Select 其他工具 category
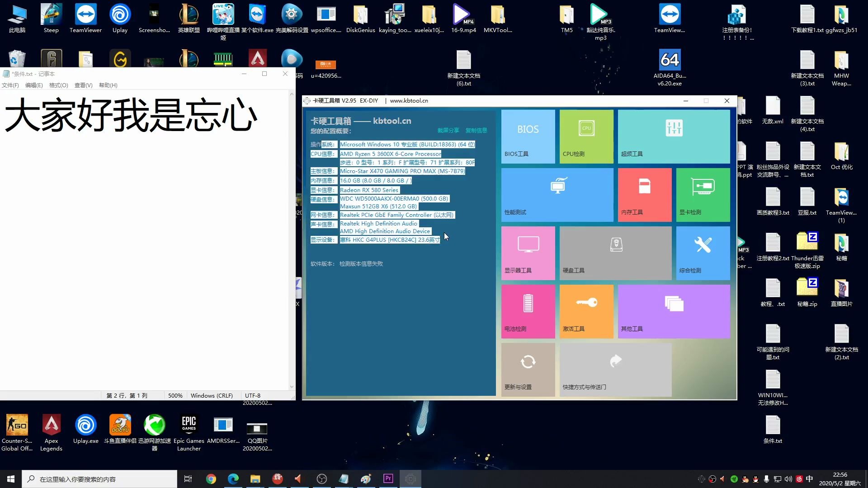 [673, 310]
